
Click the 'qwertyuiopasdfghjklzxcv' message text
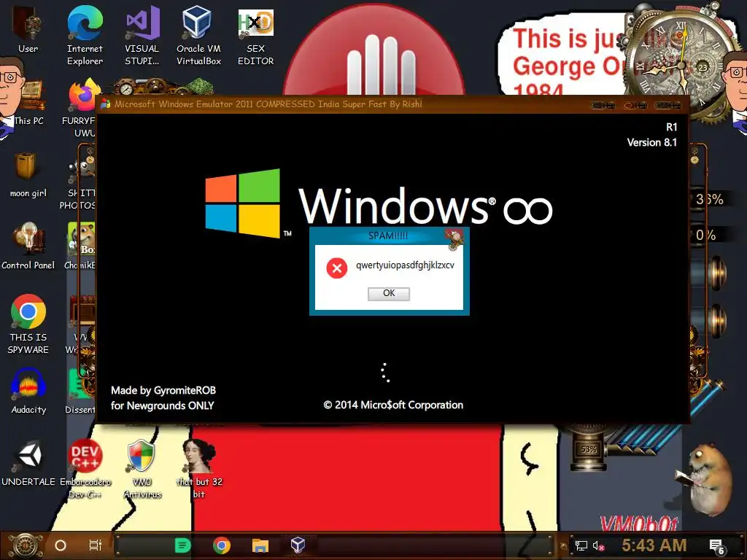(405, 265)
